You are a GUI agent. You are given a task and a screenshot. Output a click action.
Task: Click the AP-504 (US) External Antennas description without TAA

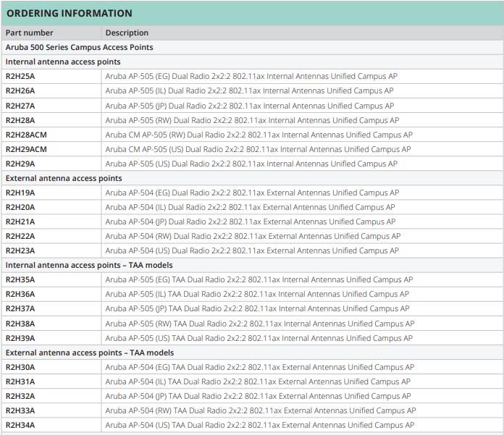point(252,250)
